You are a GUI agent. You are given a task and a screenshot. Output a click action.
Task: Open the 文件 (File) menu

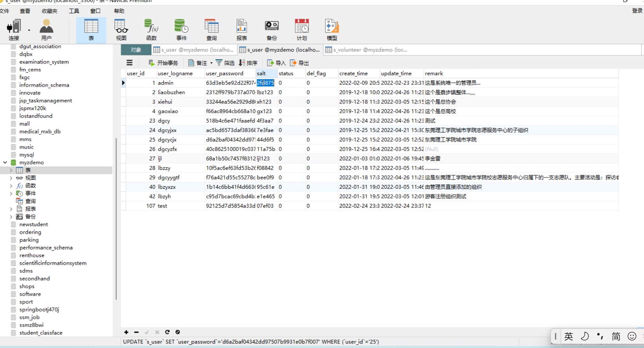tap(4, 11)
